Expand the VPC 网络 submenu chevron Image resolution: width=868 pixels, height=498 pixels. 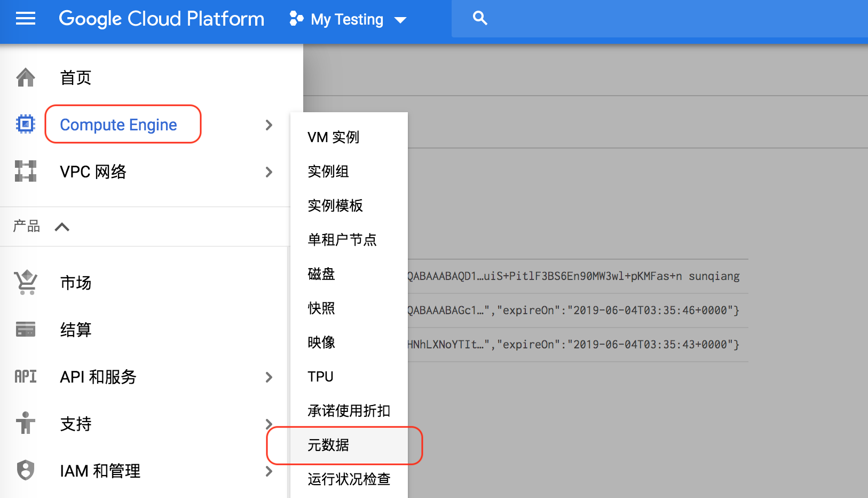click(269, 172)
